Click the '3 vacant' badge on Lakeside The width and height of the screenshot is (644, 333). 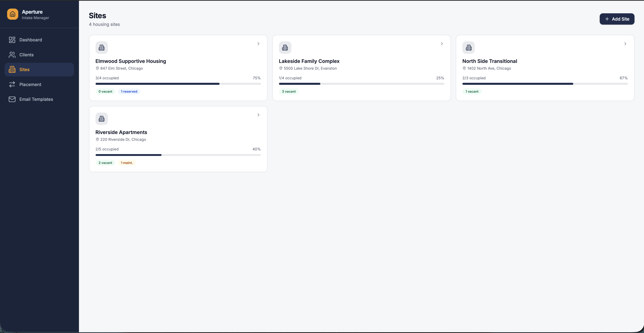point(289,92)
